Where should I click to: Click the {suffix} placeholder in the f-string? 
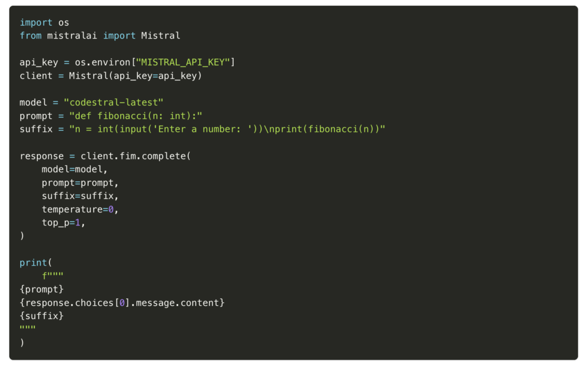42,316
